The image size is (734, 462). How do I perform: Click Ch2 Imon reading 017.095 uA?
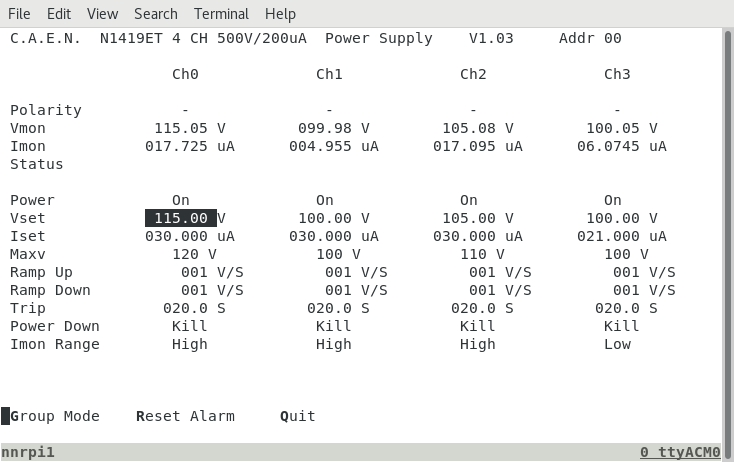tap(478, 147)
